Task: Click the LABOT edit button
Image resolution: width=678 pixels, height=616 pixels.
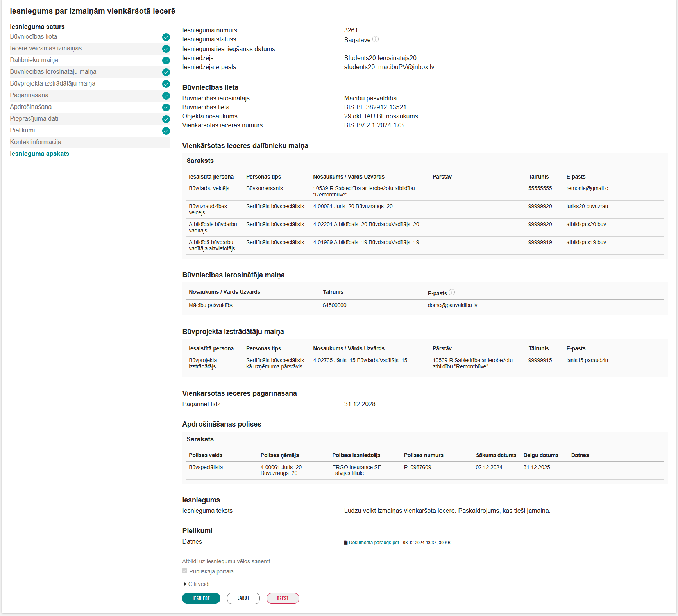Action: click(x=243, y=598)
